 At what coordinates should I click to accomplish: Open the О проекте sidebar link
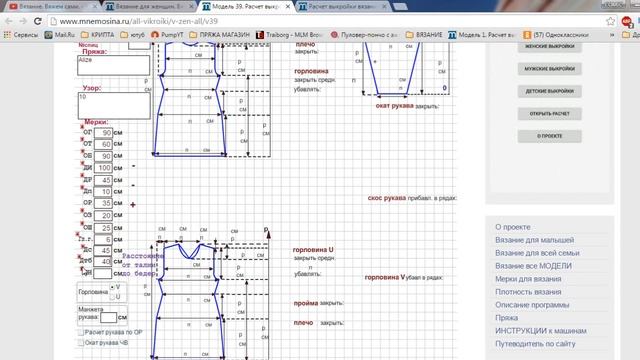click(513, 227)
